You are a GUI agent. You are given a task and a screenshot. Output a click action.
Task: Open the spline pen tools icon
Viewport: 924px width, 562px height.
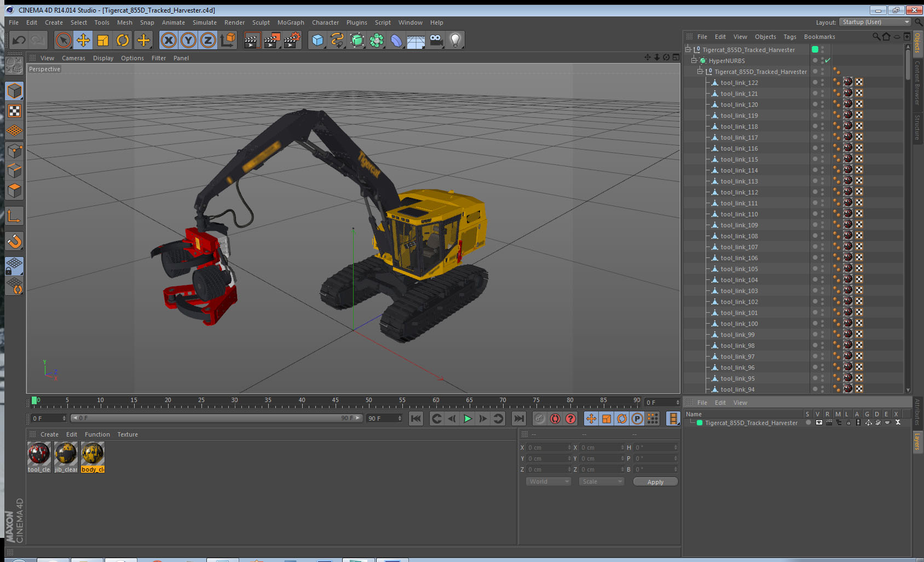337,40
